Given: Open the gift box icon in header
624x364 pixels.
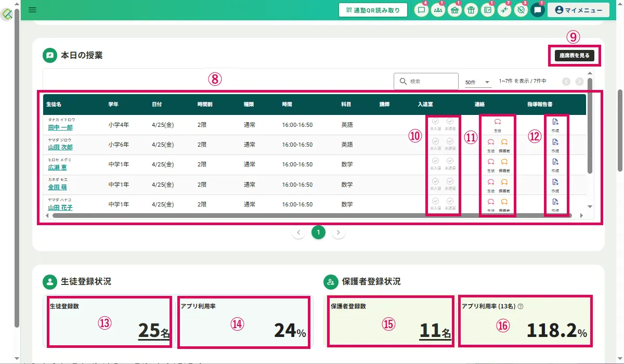Looking at the screenshot, I should [471, 10].
